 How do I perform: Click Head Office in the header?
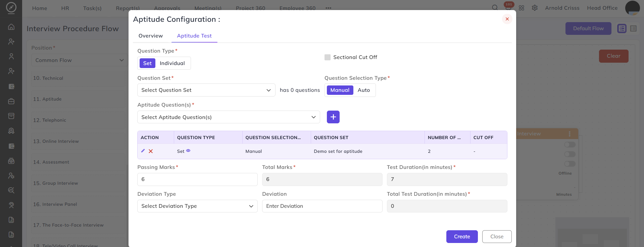pos(602,8)
